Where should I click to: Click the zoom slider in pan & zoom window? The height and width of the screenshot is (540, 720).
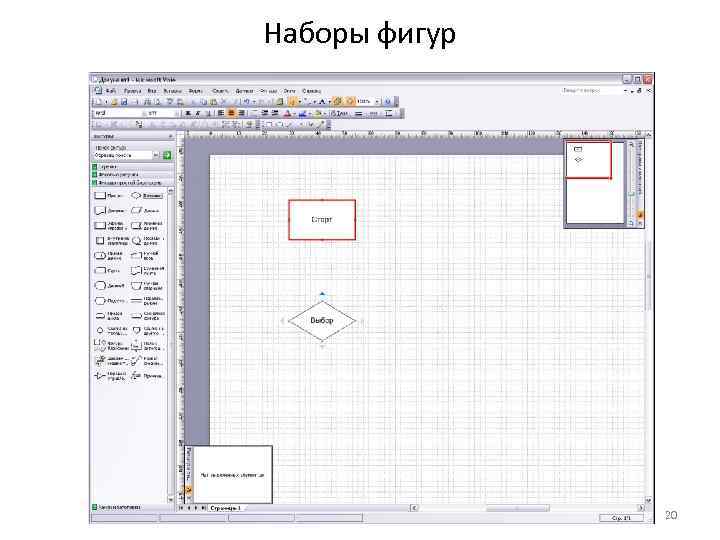(x=631, y=193)
